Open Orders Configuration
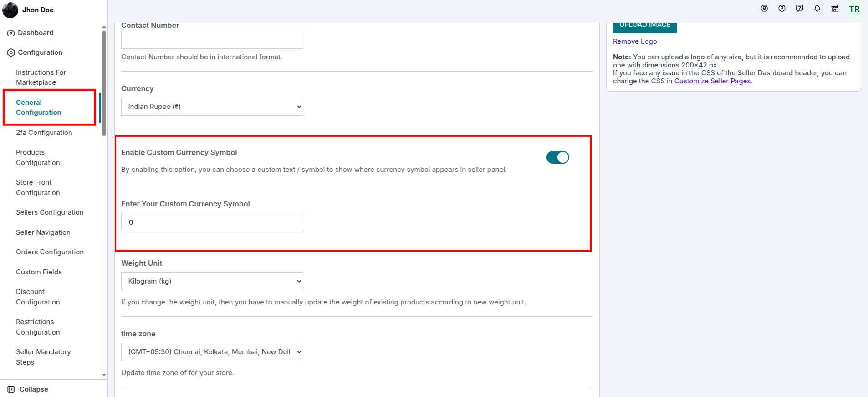The width and height of the screenshot is (868, 397). pos(50,252)
